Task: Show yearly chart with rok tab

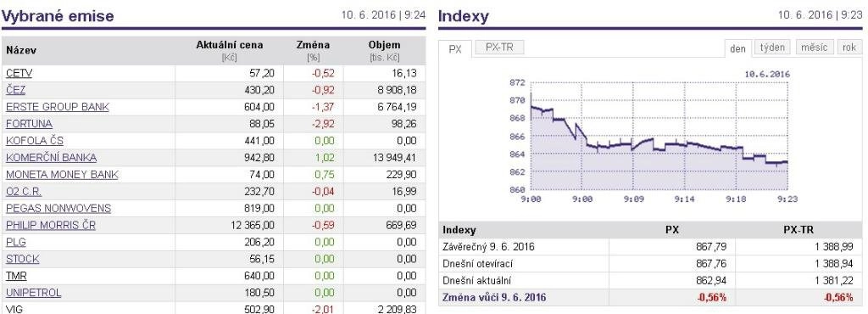Action: pyautogui.click(x=849, y=48)
